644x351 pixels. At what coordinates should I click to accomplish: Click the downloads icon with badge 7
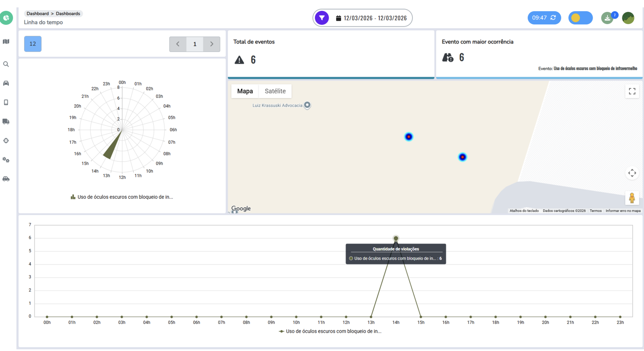click(607, 18)
